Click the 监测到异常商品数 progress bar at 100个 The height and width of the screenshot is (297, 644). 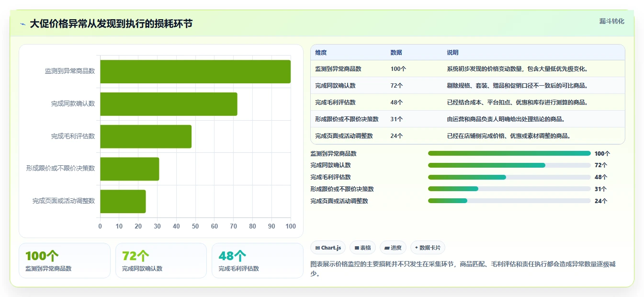tap(509, 153)
